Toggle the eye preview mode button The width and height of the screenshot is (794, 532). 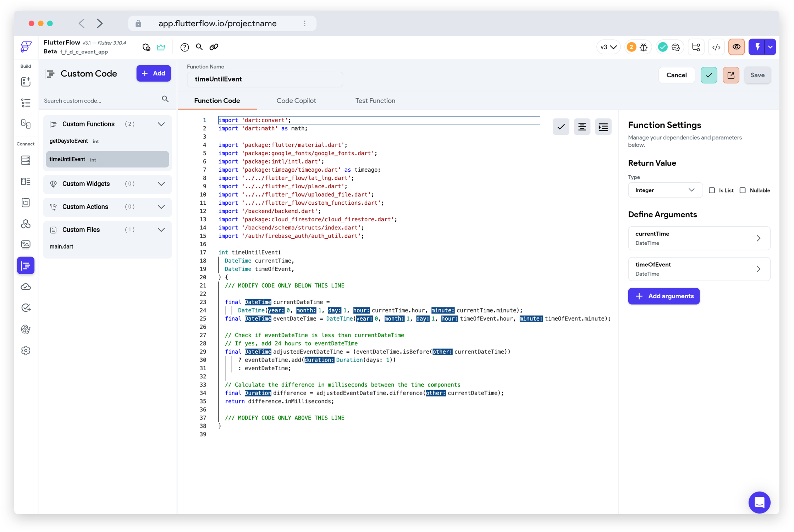[737, 47]
